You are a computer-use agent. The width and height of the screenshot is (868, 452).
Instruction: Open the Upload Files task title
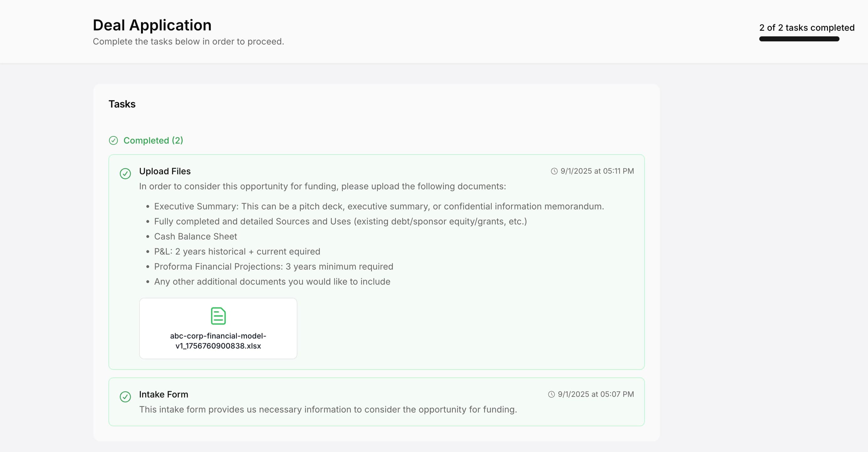[165, 171]
